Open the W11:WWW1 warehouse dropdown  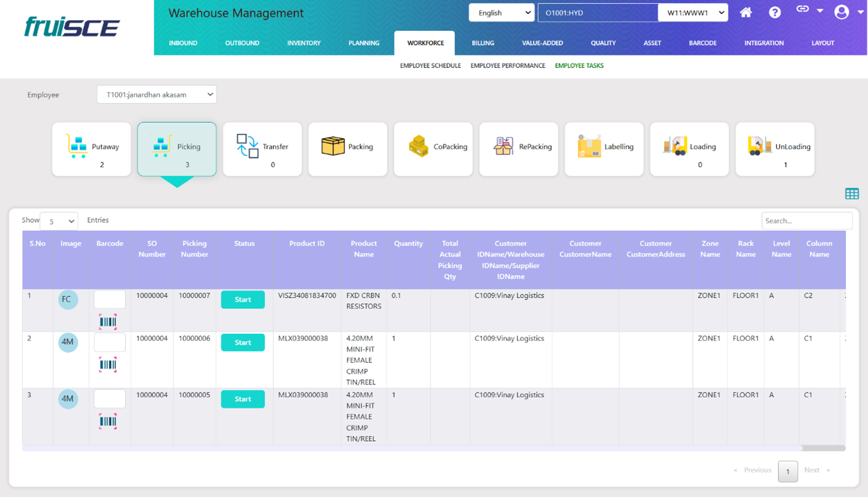point(693,13)
